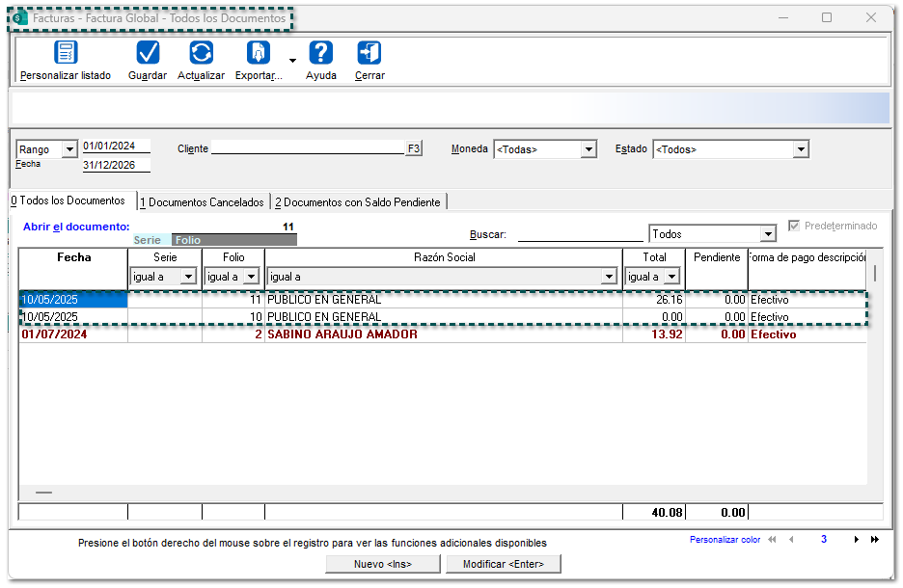
Task: Click the Cerrar exit icon
Action: (x=369, y=53)
